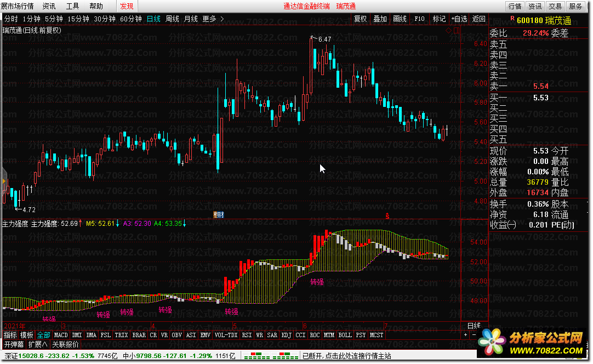593x364 pixels.
Task: Select the 指标 tab at bottom
Action: (10, 335)
